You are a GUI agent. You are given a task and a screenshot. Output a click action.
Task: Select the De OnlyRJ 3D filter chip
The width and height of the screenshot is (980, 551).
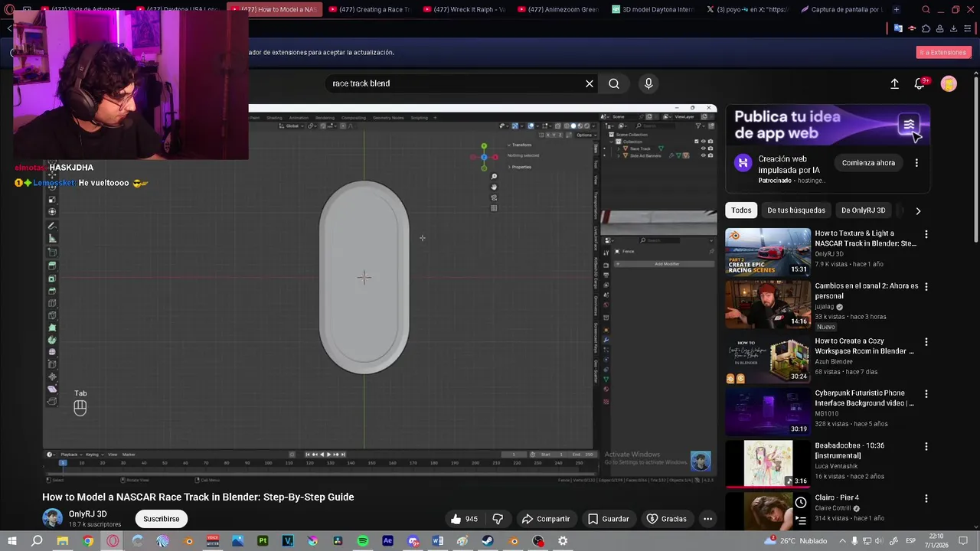point(863,210)
